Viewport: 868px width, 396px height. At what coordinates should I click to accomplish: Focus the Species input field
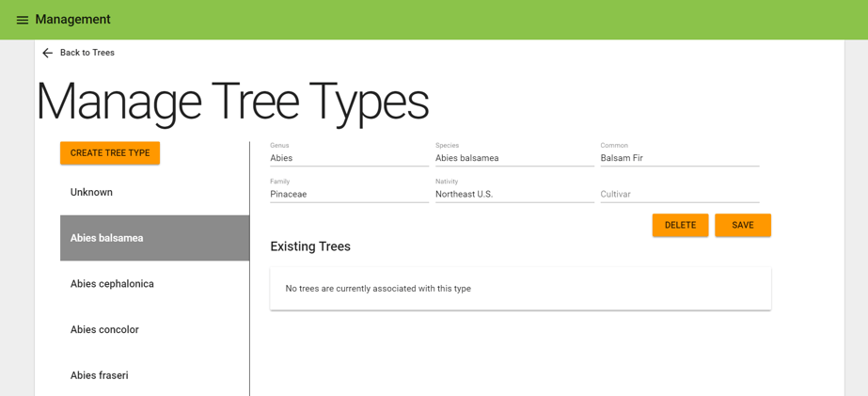[x=514, y=158]
